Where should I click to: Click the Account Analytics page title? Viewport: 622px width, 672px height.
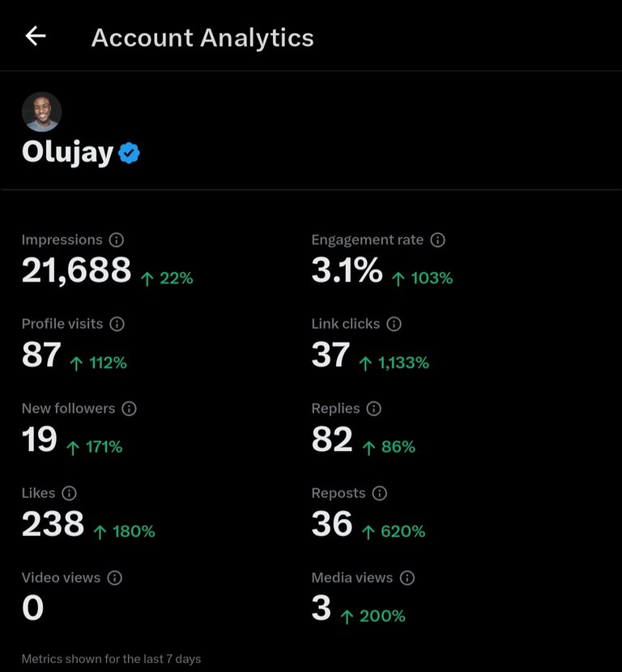202,38
